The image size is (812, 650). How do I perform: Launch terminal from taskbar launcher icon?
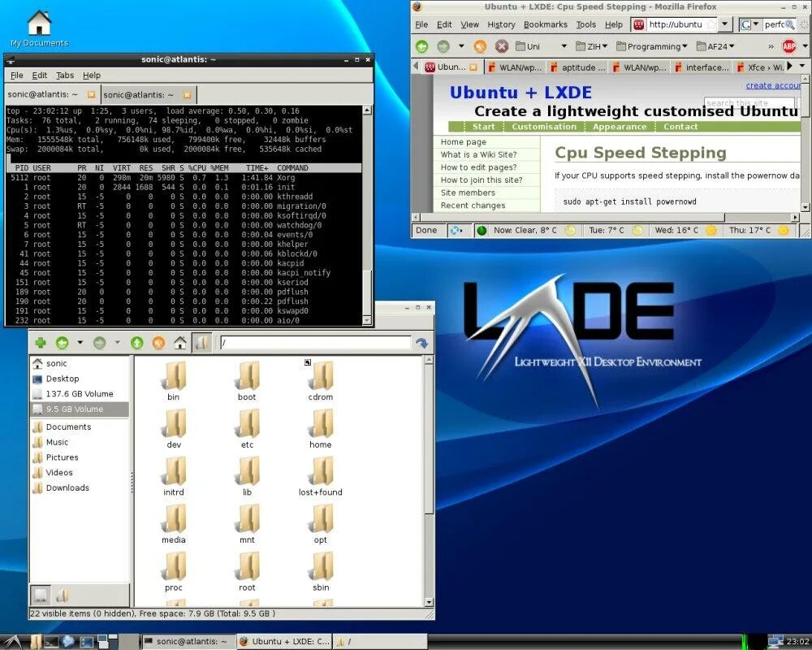coord(51,642)
